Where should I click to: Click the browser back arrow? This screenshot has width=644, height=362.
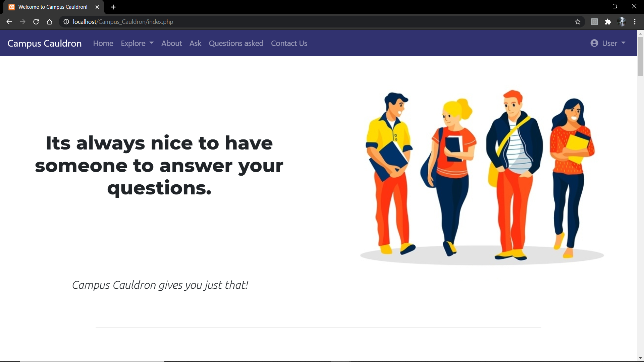9,22
